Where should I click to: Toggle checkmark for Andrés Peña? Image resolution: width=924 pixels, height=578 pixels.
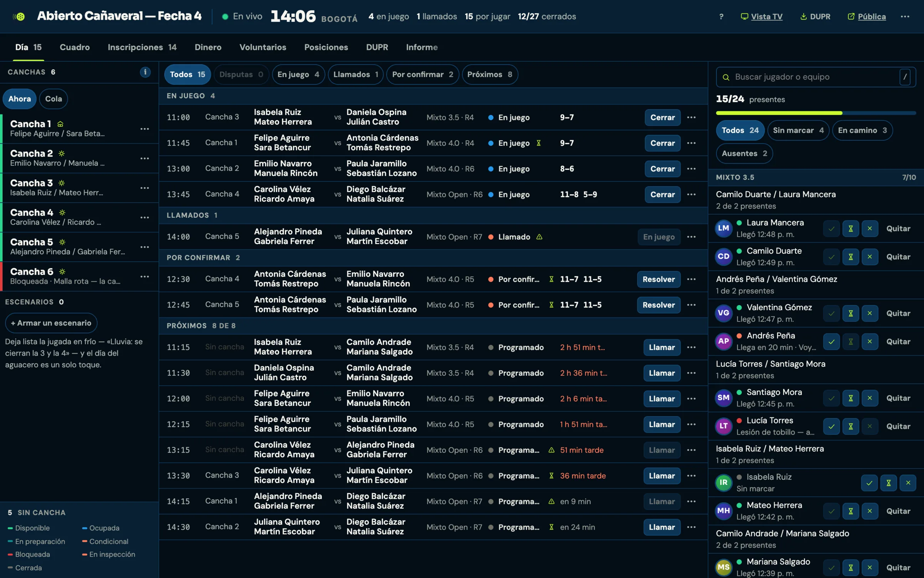[832, 341]
